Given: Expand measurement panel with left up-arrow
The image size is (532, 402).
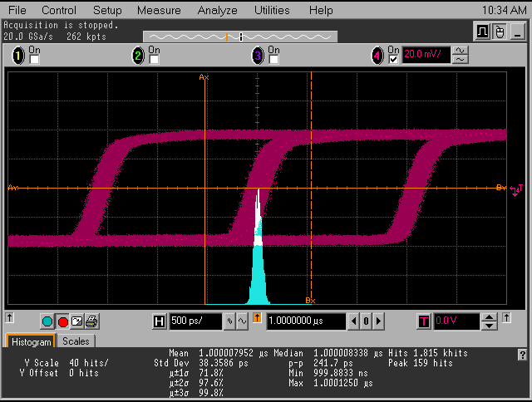Looking at the screenshot, I should pos(10,318).
